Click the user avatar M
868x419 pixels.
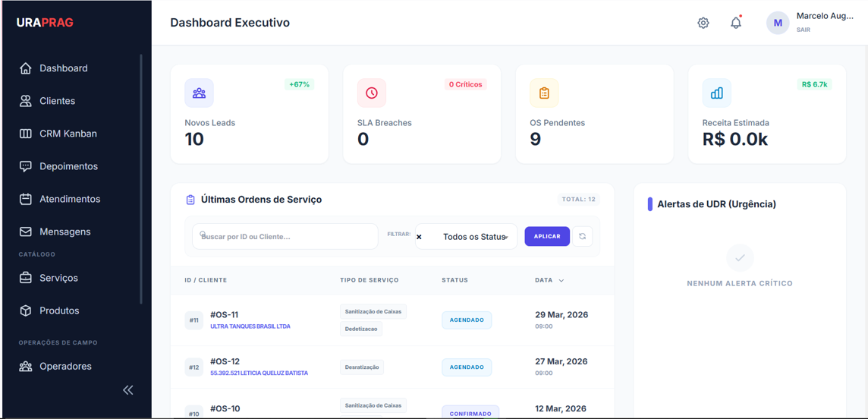pos(778,24)
